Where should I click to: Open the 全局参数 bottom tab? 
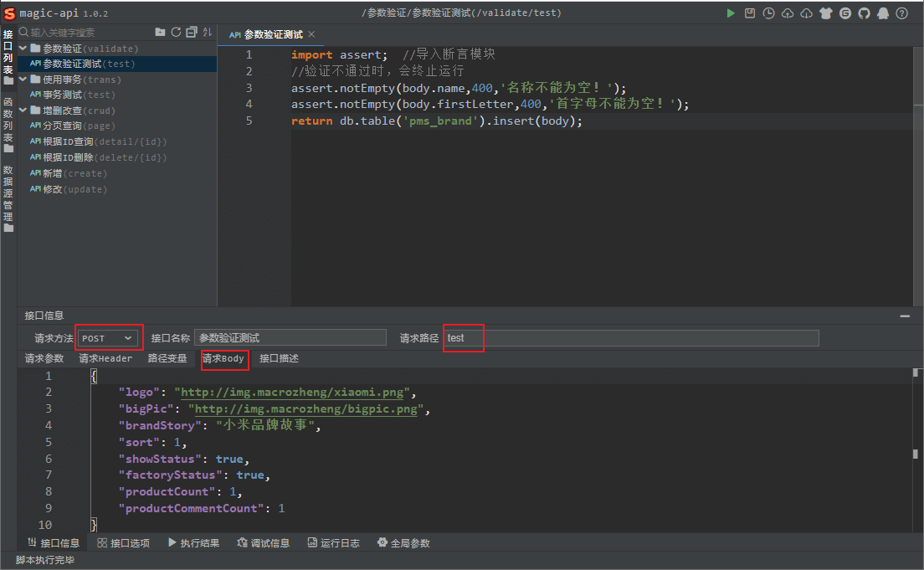click(403, 543)
